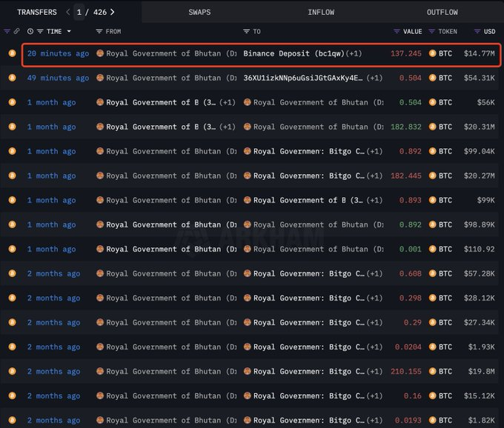Switch to the OUTFLOW tab
Viewport: 504px width, 428px height.
pos(442,12)
